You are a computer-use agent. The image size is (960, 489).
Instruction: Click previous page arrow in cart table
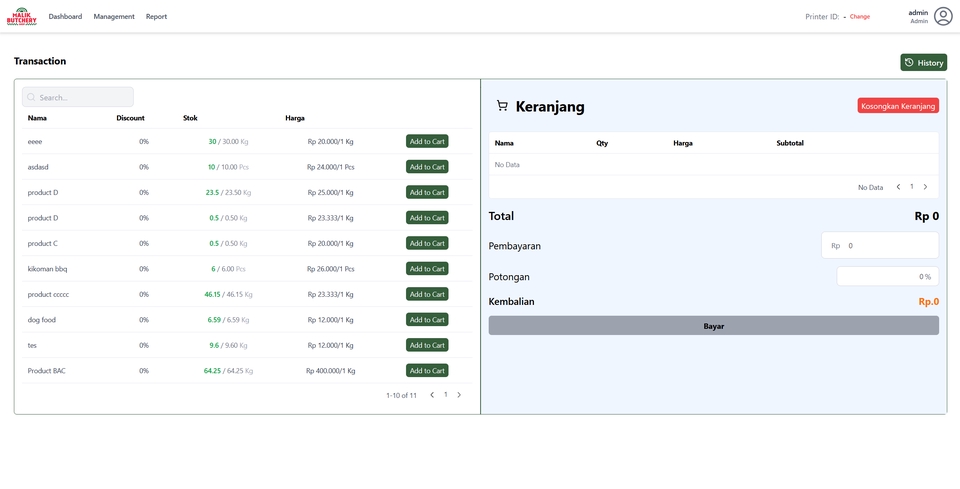point(898,187)
